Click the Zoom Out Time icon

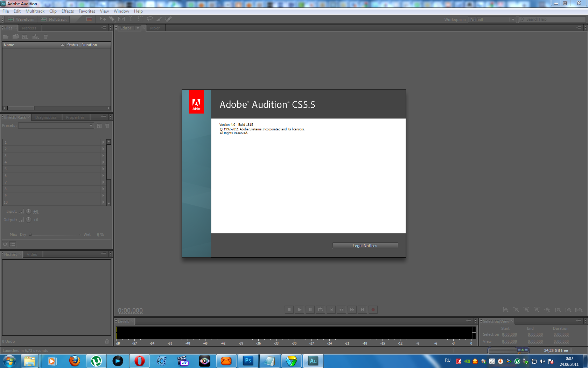click(x=537, y=310)
